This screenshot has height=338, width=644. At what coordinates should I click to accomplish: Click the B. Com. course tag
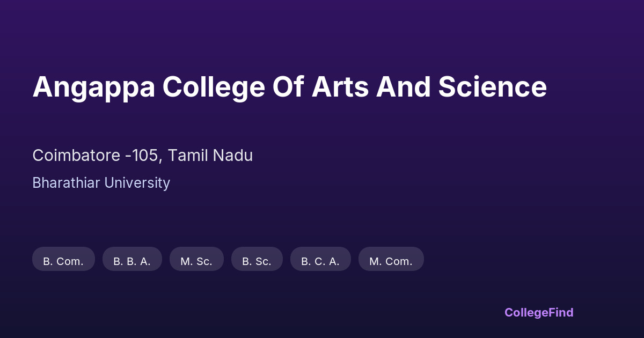(63, 261)
